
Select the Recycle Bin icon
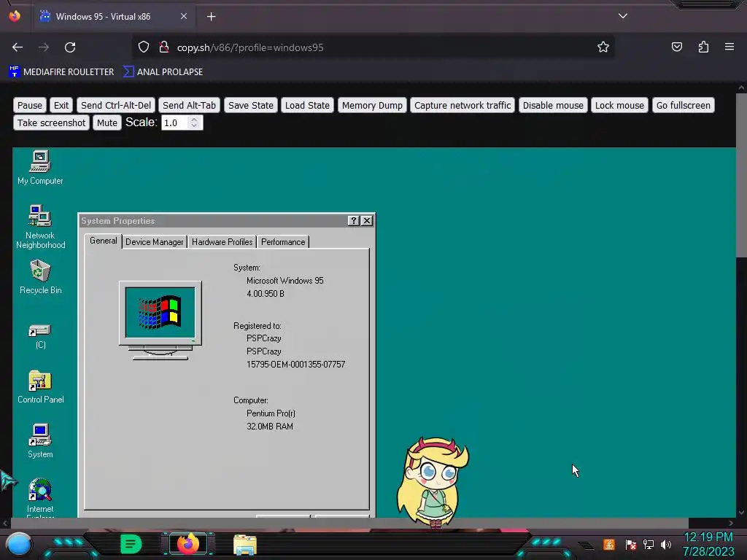[x=40, y=277]
